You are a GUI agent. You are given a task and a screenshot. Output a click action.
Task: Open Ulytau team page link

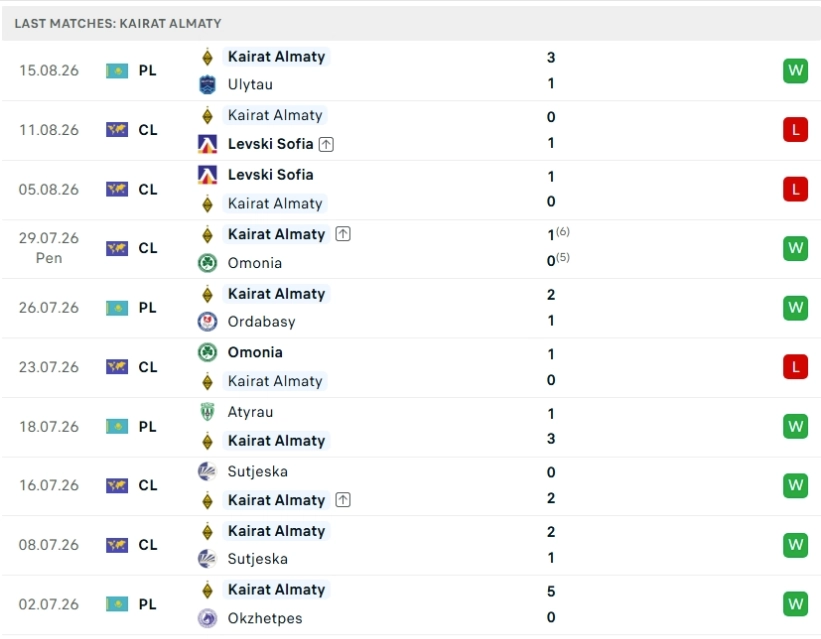pos(250,84)
